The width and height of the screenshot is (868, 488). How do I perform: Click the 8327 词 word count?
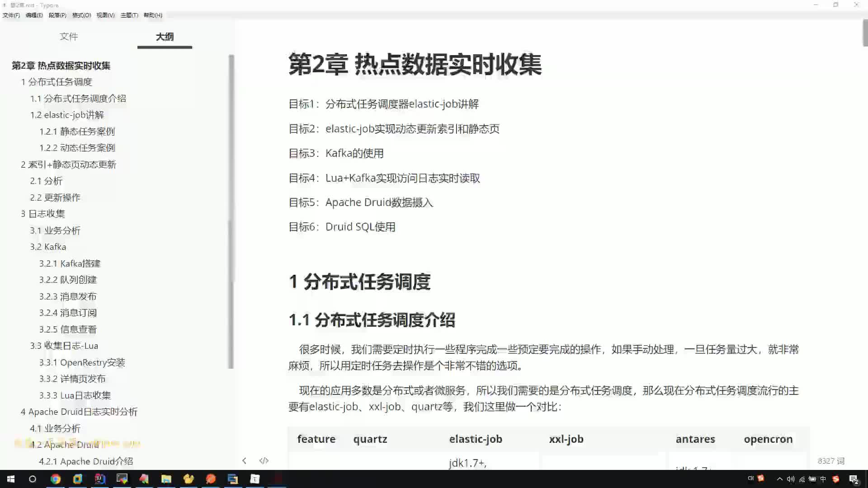tap(831, 461)
